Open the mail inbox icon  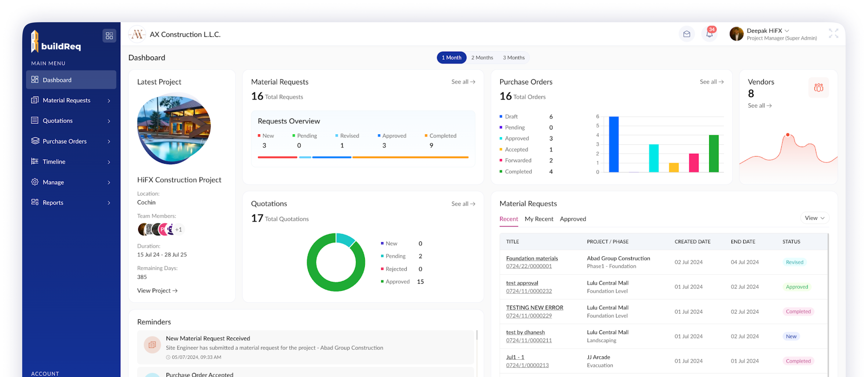686,34
